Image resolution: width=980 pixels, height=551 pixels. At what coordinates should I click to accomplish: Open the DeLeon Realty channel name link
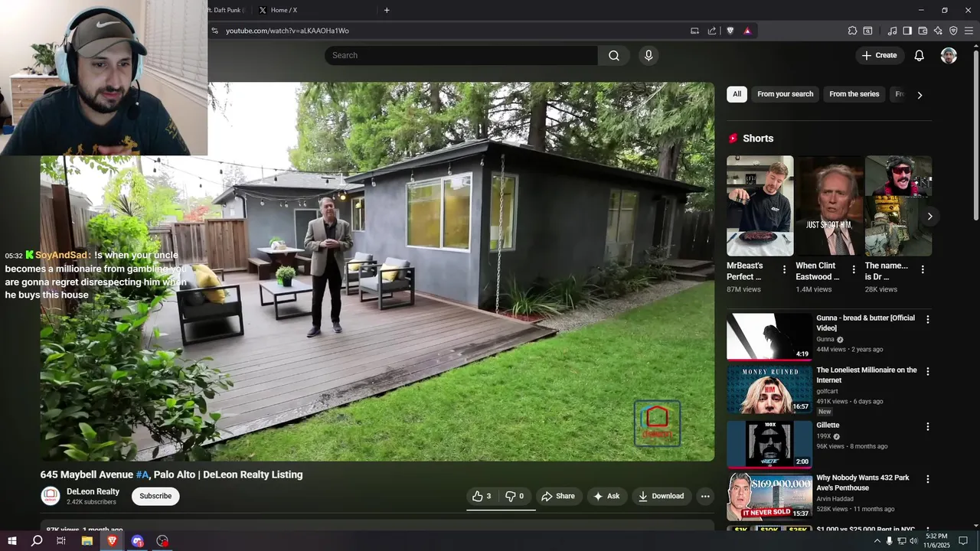[93, 491]
